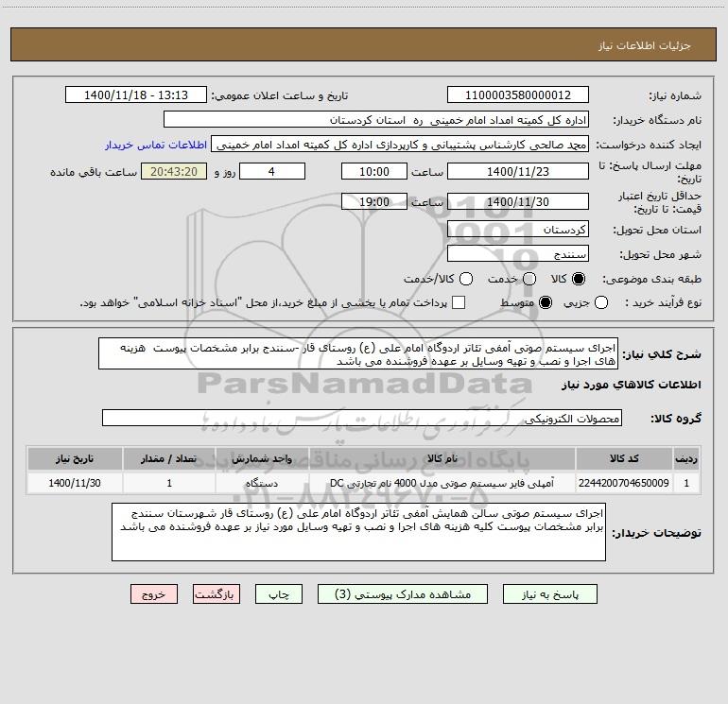This screenshot has height=704, width=728.
Task: Click پاسخ به نیاز button
Action: tap(549, 594)
